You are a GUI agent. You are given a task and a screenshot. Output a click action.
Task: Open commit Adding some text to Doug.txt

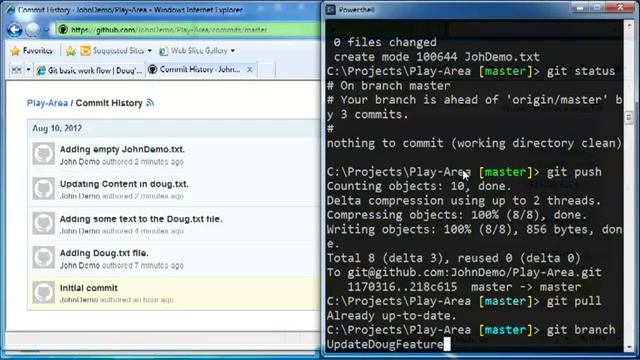click(x=141, y=219)
